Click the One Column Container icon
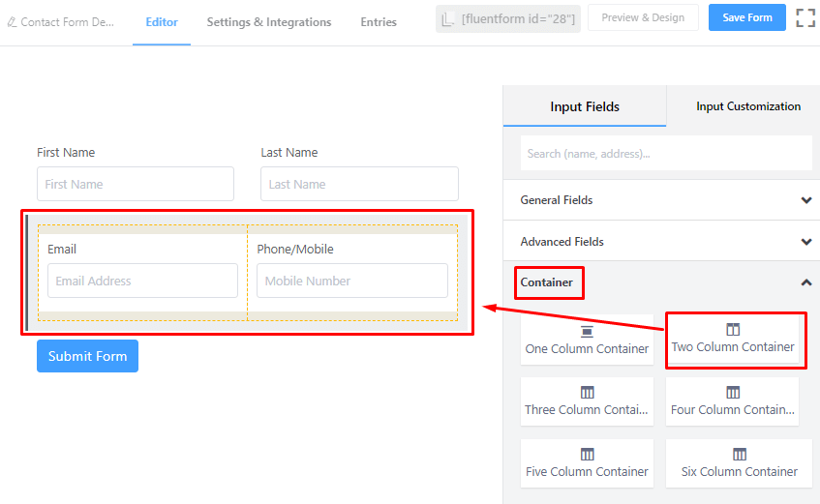This screenshot has height=504, width=820. pyautogui.click(x=587, y=331)
